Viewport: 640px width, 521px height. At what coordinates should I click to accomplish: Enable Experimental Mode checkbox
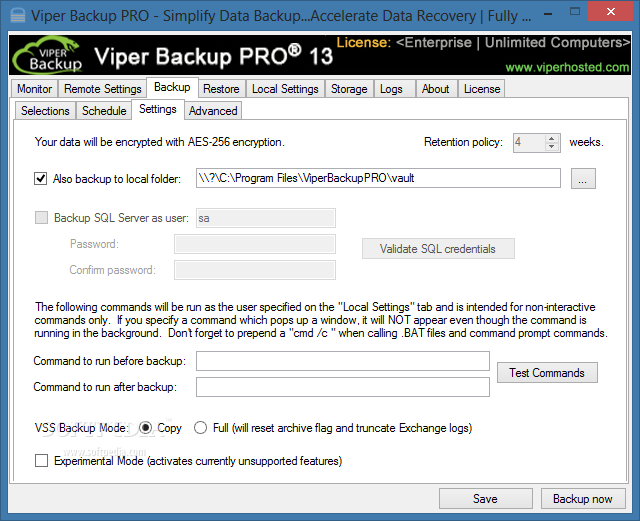tap(41, 461)
